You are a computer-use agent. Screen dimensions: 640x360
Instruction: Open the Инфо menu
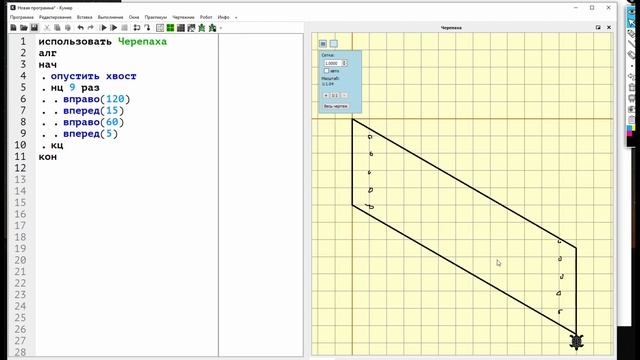(223, 17)
